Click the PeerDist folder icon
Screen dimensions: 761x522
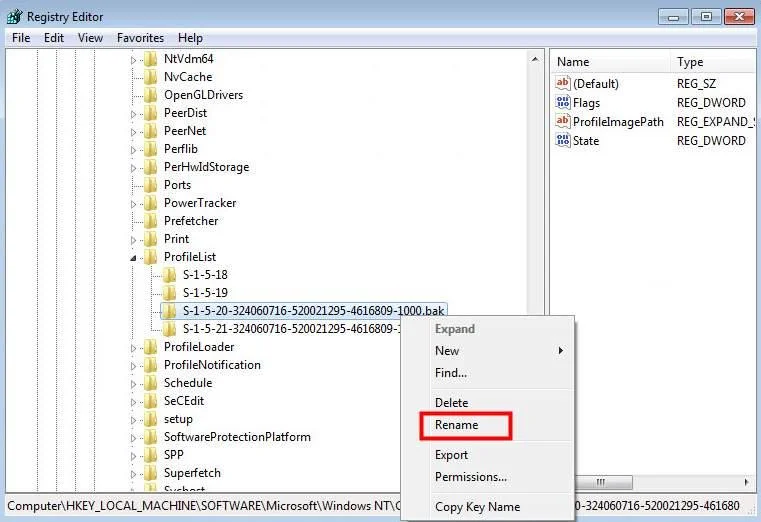tap(151, 113)
